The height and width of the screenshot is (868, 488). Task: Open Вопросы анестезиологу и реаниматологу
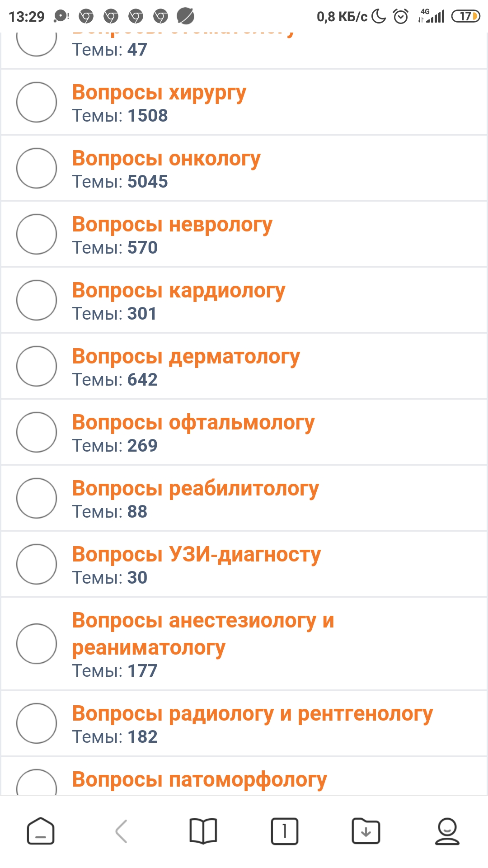203,634
